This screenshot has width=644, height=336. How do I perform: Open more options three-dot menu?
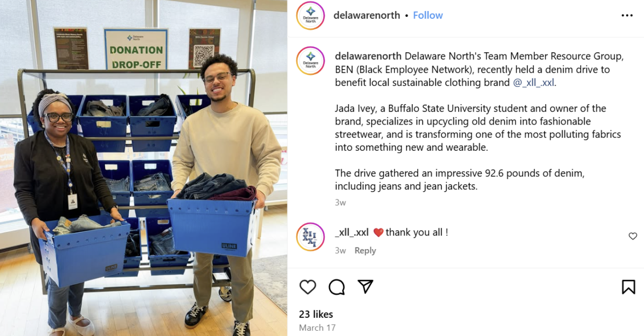coord(627,15)
